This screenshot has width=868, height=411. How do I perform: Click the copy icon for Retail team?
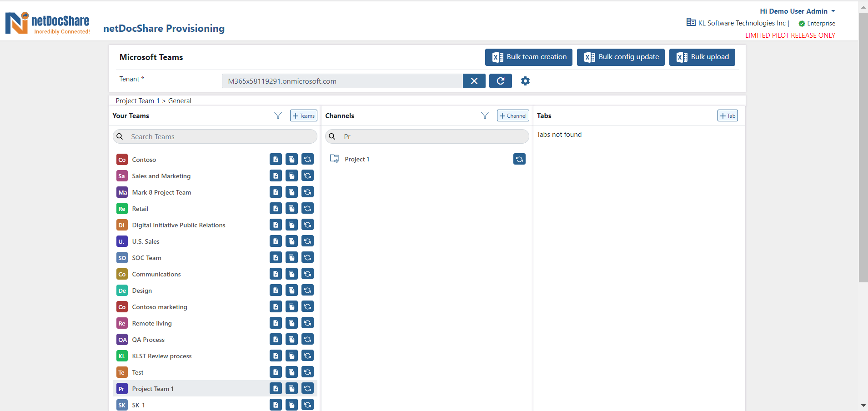click(291, 208)
